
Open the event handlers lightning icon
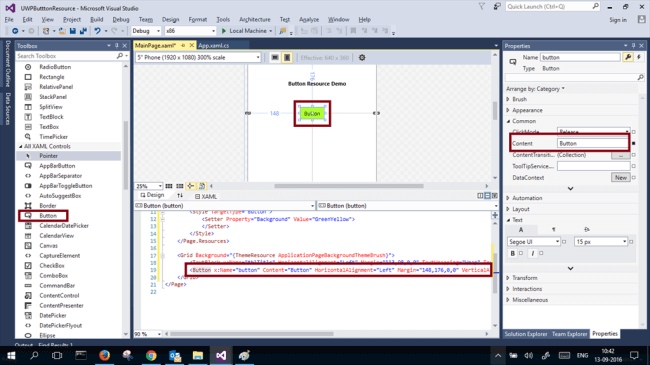click(x=639, y=57)
